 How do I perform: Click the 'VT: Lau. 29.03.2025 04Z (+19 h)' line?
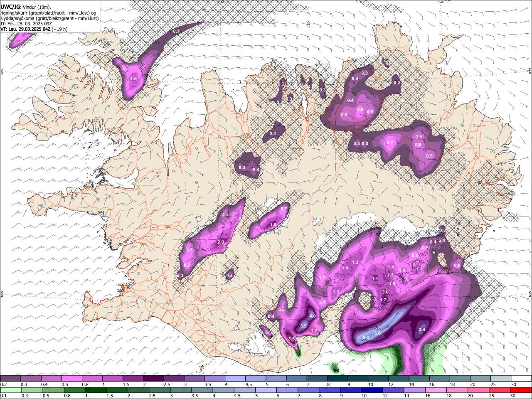(x=34, y=29)
